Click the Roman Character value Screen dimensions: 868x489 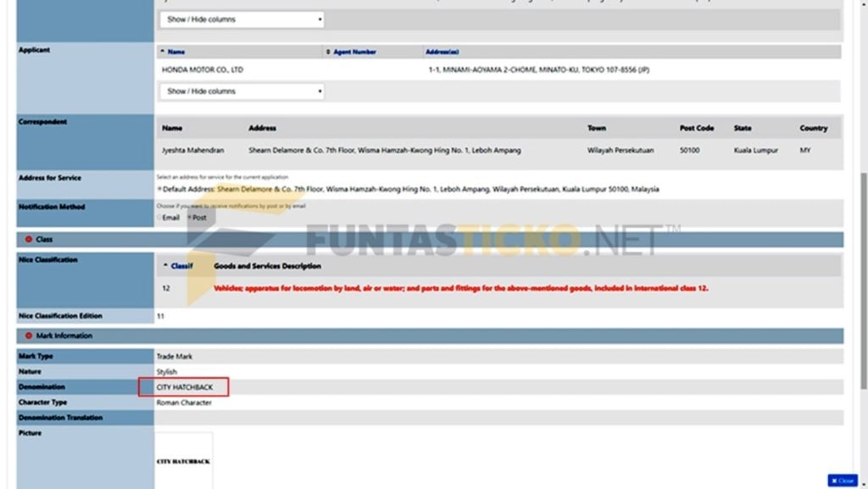tap(184, 403)
